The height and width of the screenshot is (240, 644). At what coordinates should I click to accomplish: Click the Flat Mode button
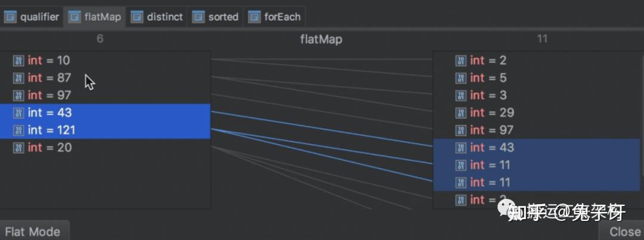pyautogui.click(x=33, y=232)
